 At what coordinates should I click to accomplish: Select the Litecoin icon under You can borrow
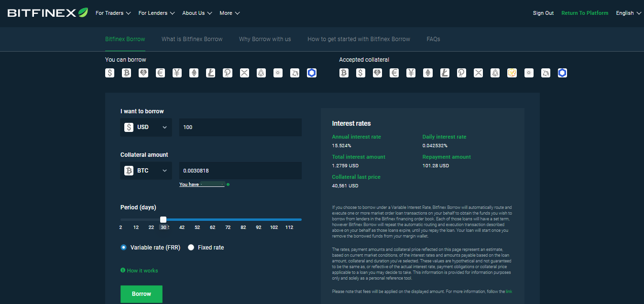click(211, 73)
